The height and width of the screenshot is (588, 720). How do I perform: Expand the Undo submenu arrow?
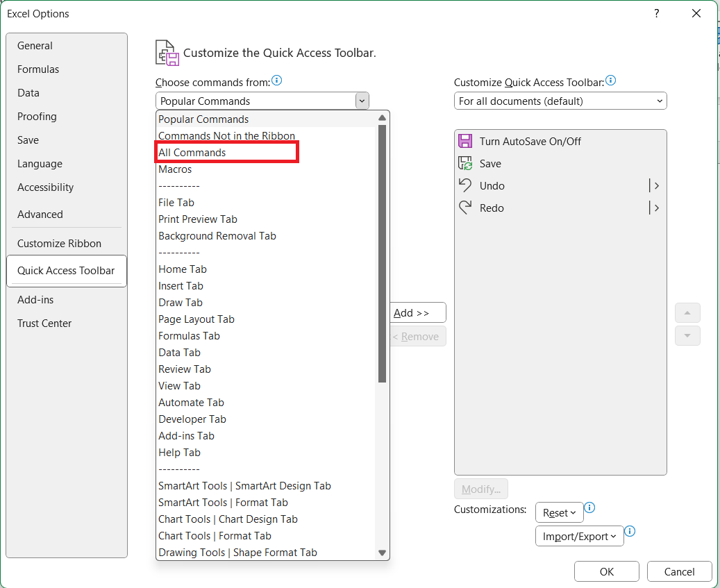click(x=655, y=185)
